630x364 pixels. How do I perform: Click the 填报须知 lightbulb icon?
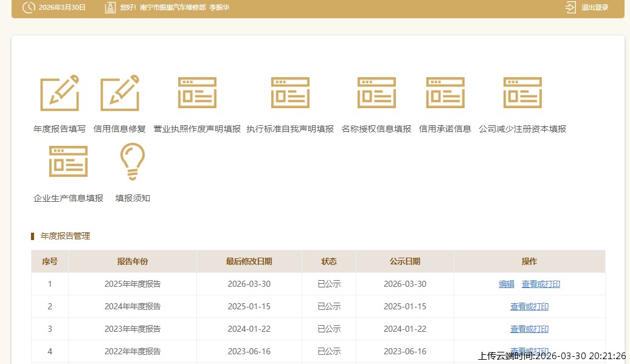(133, 162)
